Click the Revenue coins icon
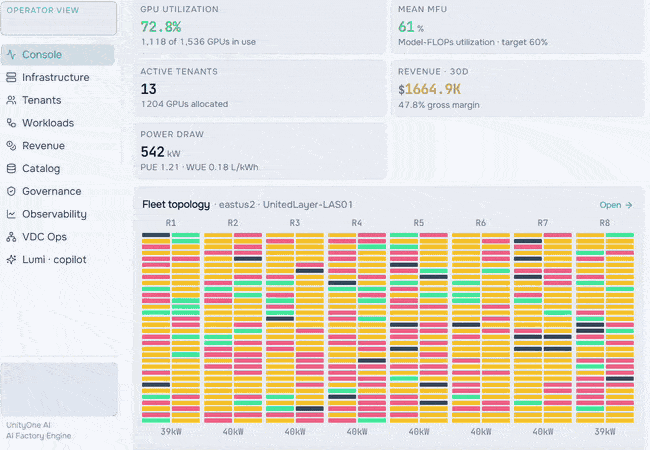The width and height of the screenshot is (650, 450). pos(12,146)
